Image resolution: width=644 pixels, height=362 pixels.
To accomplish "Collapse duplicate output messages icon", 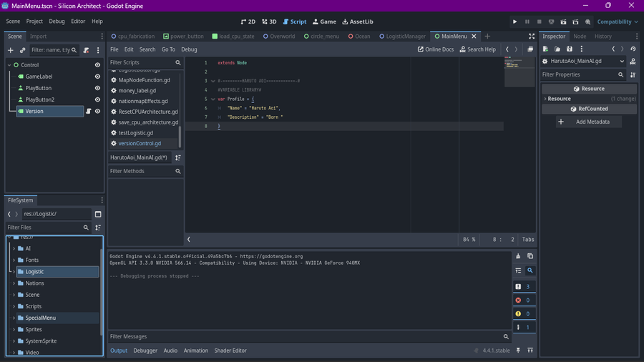I will (518, 270).
